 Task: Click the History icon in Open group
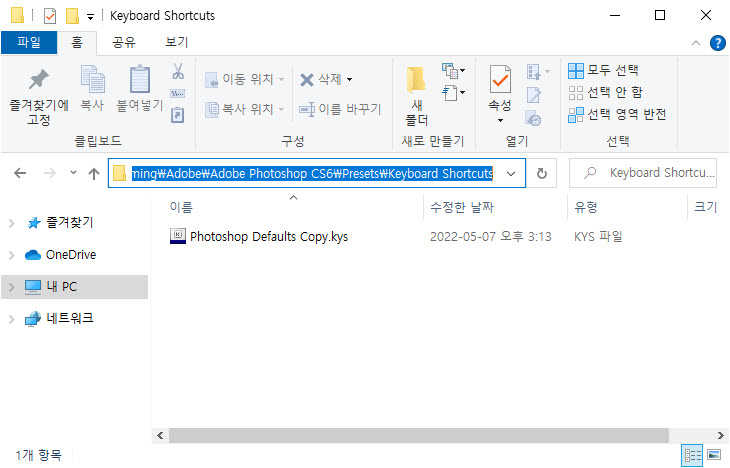coord(534,118)
